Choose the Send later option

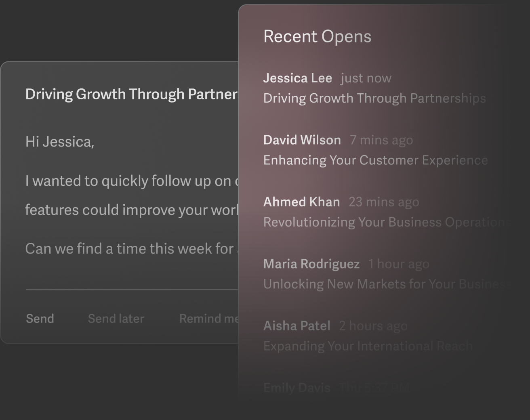[x=116, y=319]
